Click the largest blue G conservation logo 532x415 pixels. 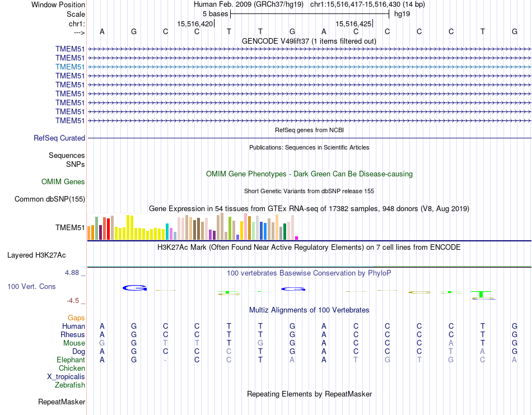pyautogui.click(x=135, y=288)
